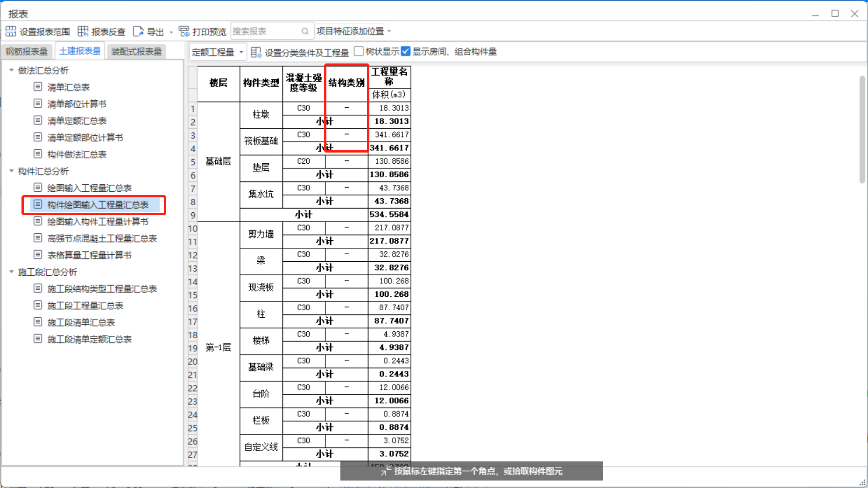Click the 基础层 floor cell
This screenshot has width=868, height=488.
point(219,161)
